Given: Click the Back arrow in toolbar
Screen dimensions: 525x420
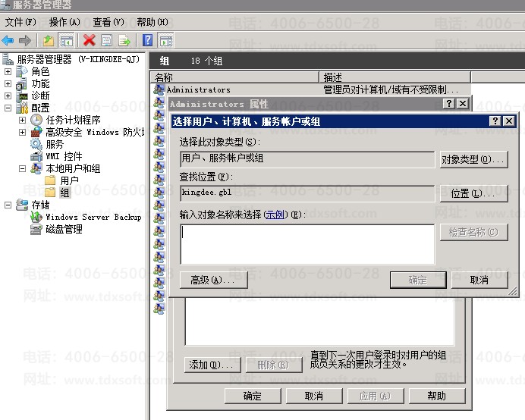Looking at the screenshot, I should 8,40.
